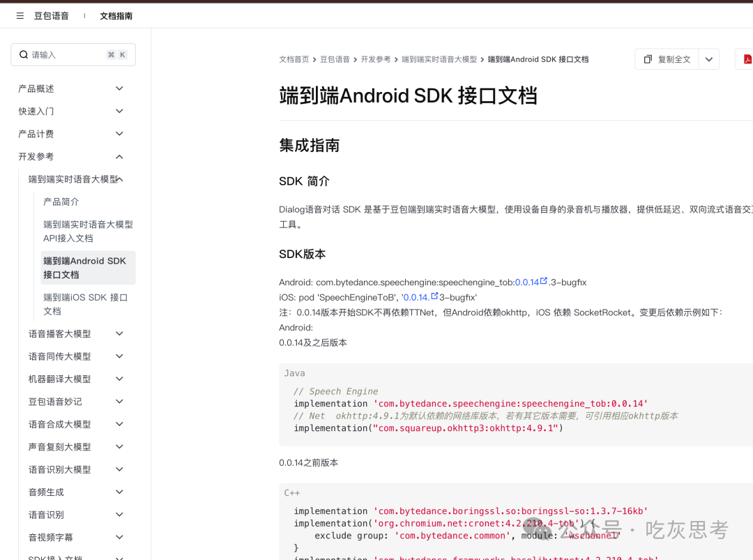Expand the 产品概述 section
The width and height of the screenshot is (753, 560).
tap(120, 89)
